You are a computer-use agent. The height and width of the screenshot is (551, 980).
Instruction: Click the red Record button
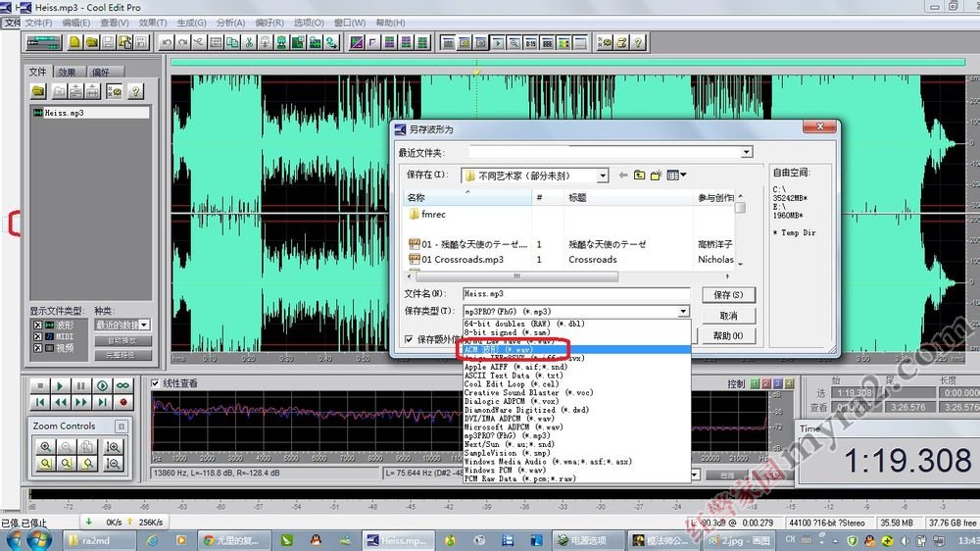122,402
